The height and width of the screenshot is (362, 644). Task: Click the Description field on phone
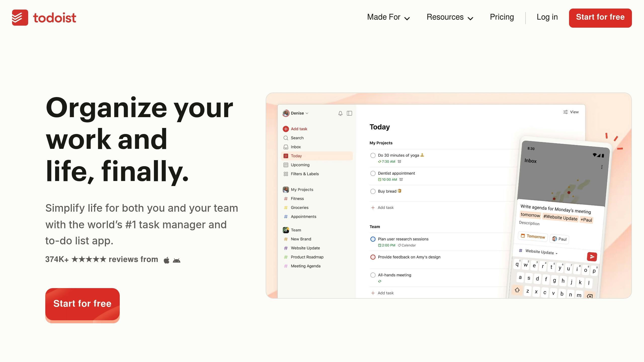click(x=529, y=223)
